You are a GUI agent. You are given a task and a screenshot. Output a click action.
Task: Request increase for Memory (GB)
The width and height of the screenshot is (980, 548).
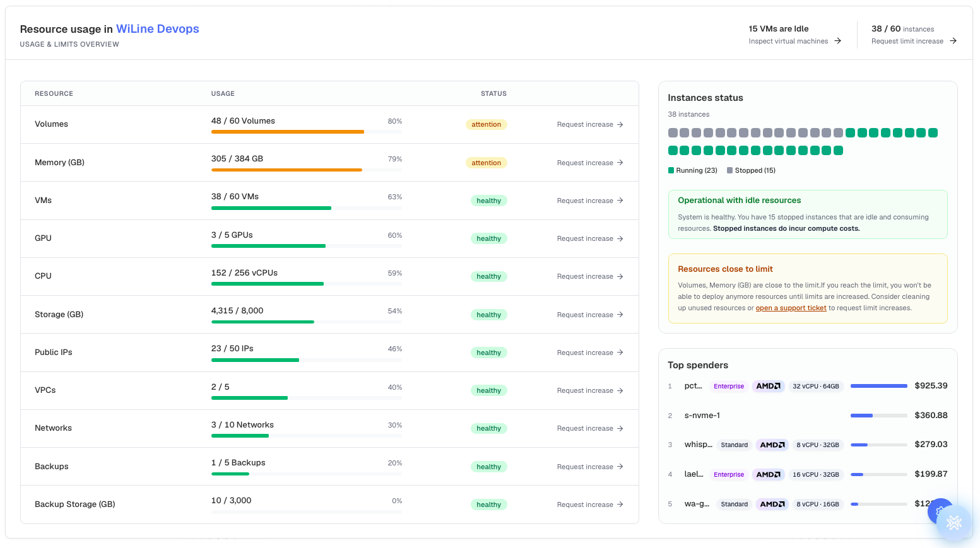(x=590, y=163)
